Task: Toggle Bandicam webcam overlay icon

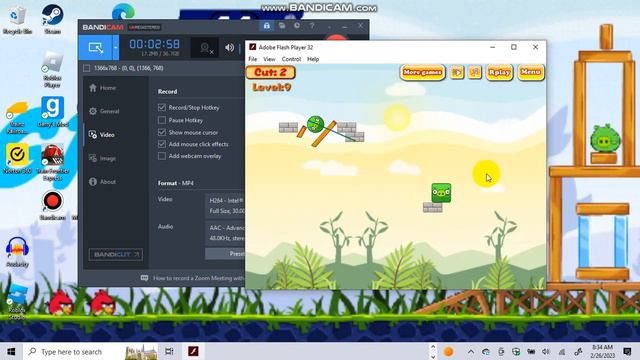Action: click(x=206, y=49)
